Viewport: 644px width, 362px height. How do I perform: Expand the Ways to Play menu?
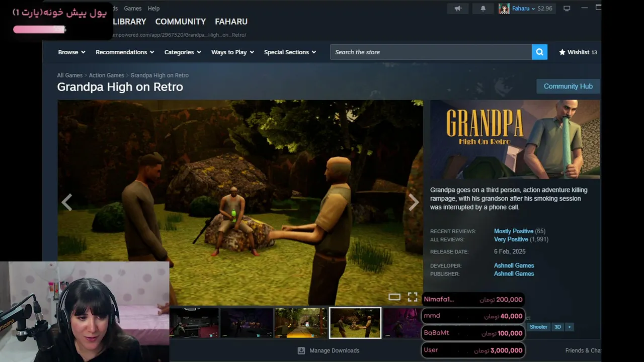point(232,52)
